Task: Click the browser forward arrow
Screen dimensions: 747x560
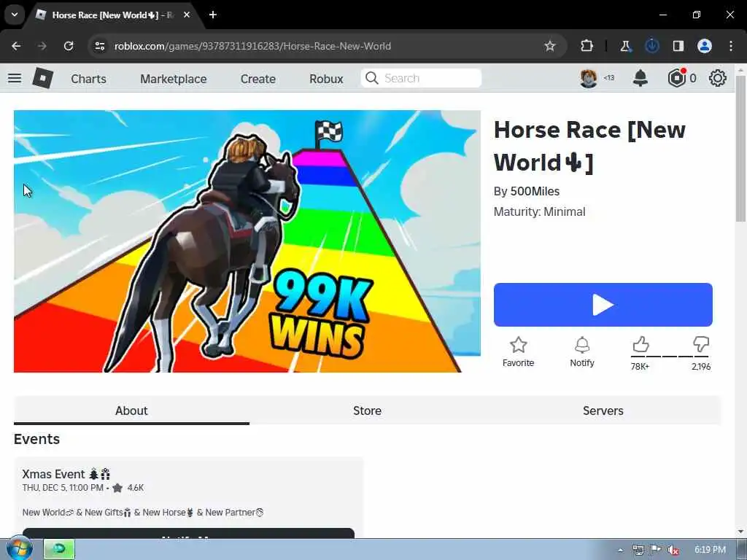Action: tap(42, 46)
